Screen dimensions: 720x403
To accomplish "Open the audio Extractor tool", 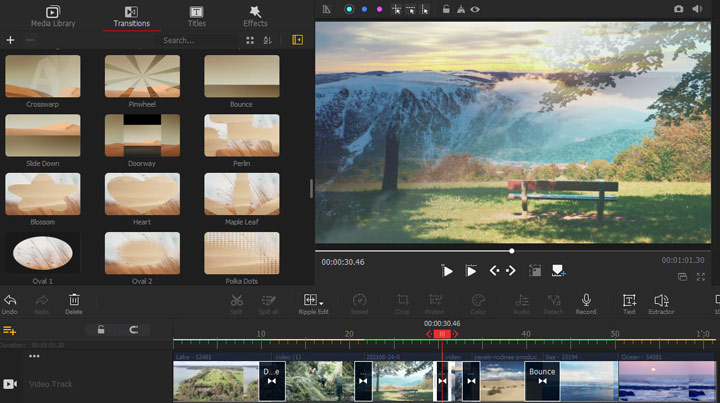I will point(661,300).
